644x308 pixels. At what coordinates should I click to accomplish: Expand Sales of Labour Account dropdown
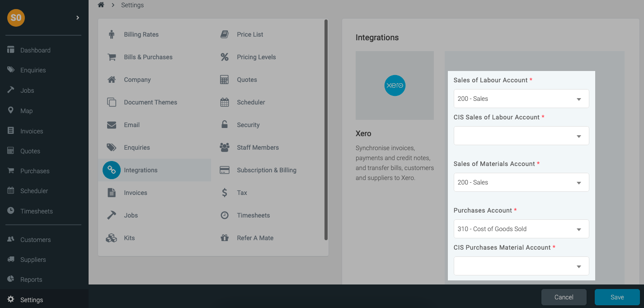[521, 99]
